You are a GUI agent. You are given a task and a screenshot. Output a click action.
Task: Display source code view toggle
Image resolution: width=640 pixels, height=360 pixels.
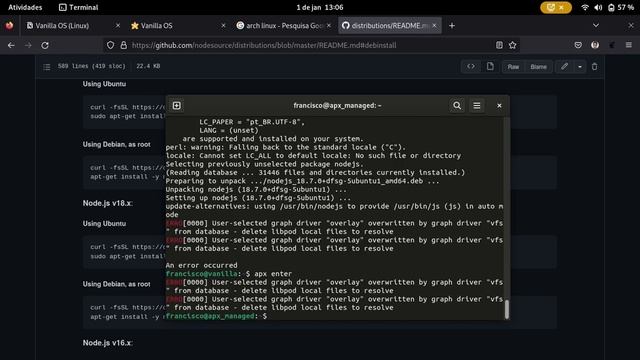tap(471, 67)
